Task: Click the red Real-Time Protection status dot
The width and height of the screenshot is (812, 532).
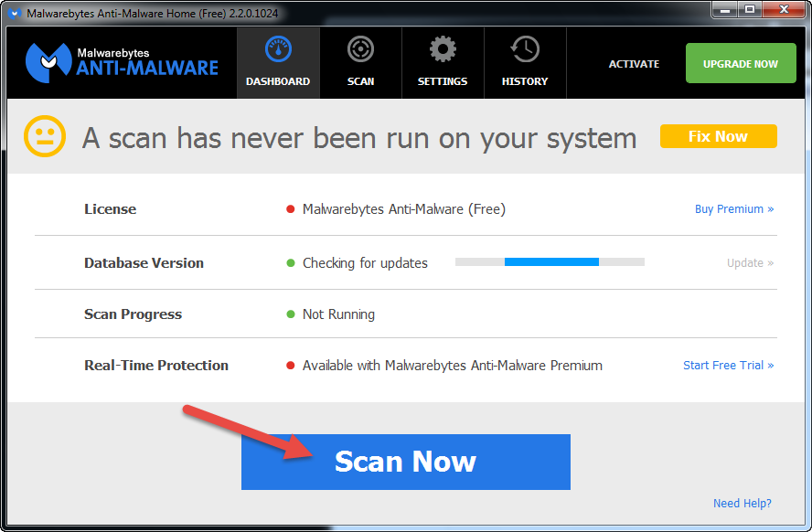Action: point(291,366)
